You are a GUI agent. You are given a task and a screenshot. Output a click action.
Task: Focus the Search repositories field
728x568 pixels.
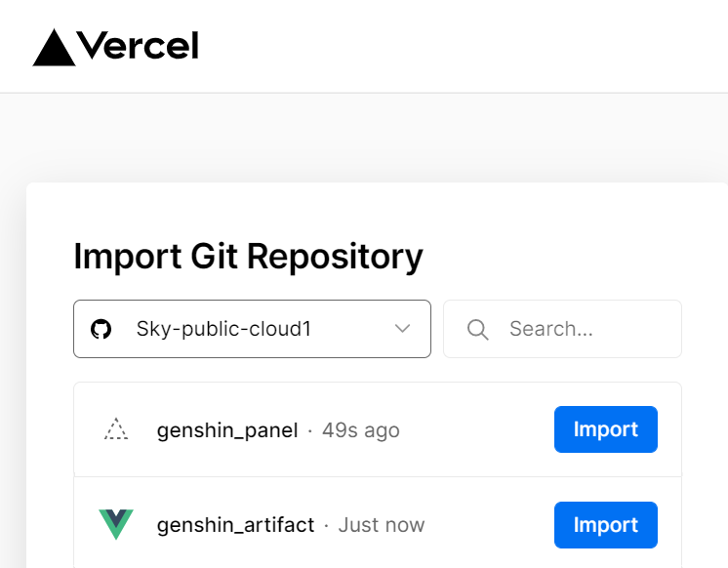click(x=562, y=329)
